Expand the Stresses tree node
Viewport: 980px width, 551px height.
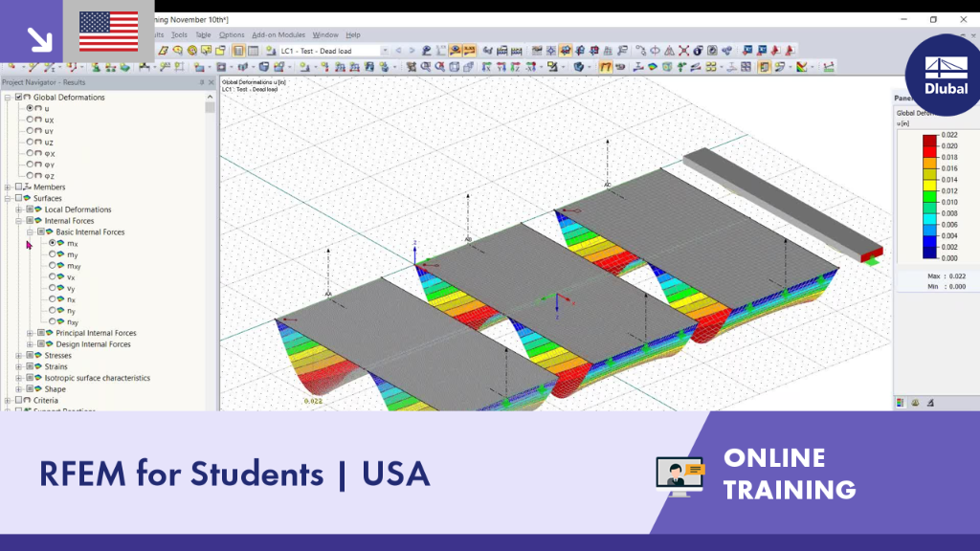(x=19, y=356)
